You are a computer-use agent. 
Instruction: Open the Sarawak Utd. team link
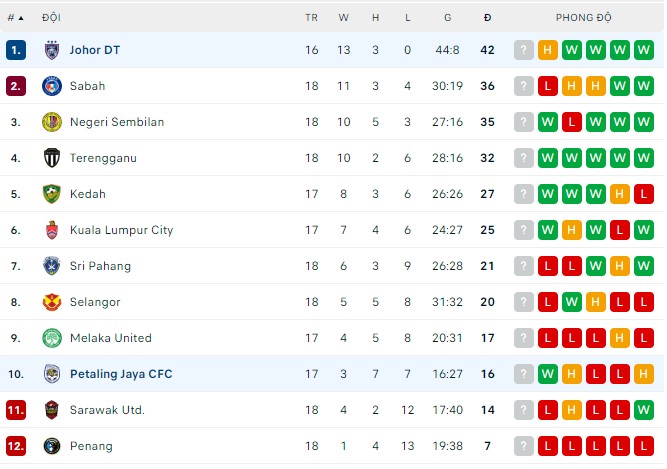pos(107,410)
